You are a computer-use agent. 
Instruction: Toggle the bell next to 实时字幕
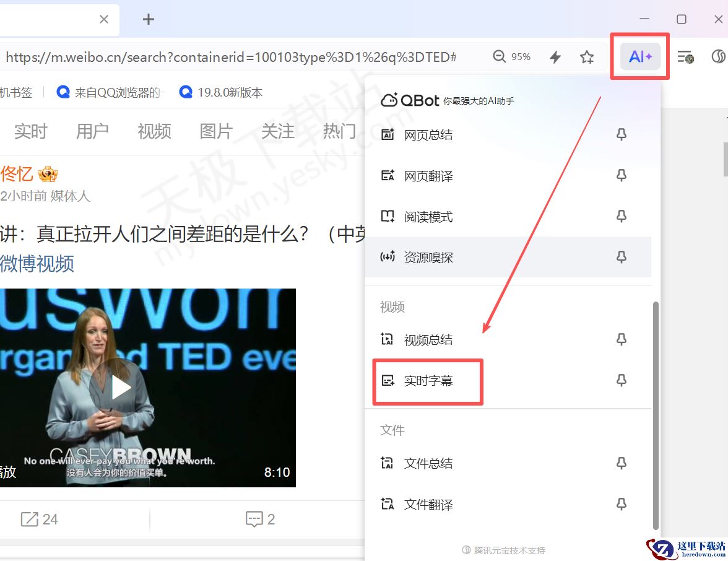point(621,380)
